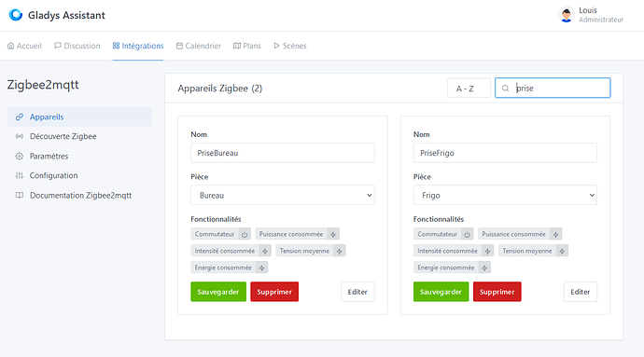Select the Intégrations tab
The image size is (644, 357).
point(138,46)
